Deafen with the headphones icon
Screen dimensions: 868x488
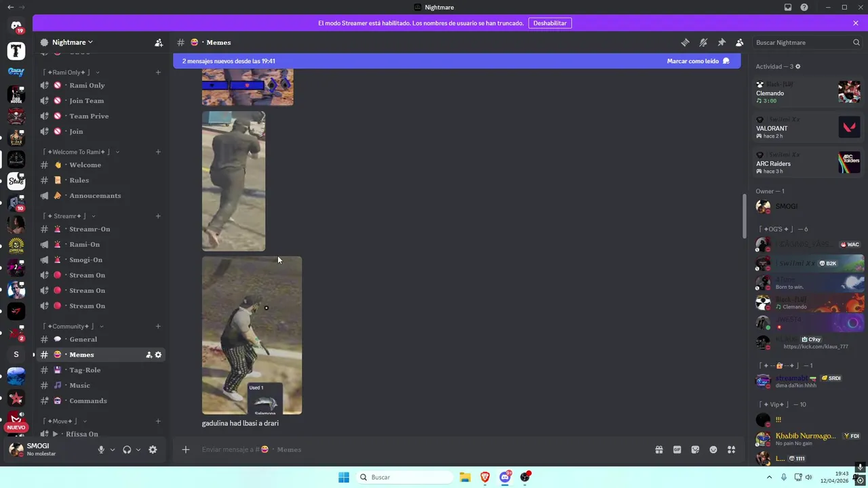(127, 449)
